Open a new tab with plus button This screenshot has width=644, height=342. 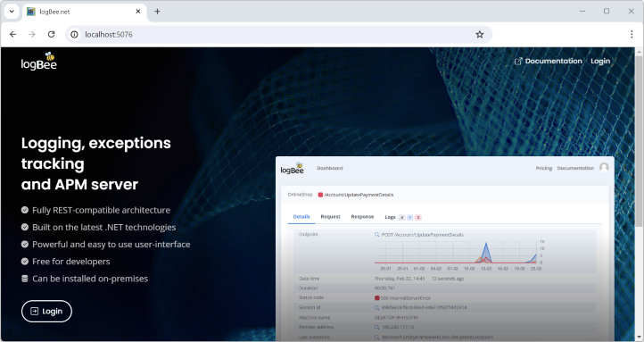(157, 12)
